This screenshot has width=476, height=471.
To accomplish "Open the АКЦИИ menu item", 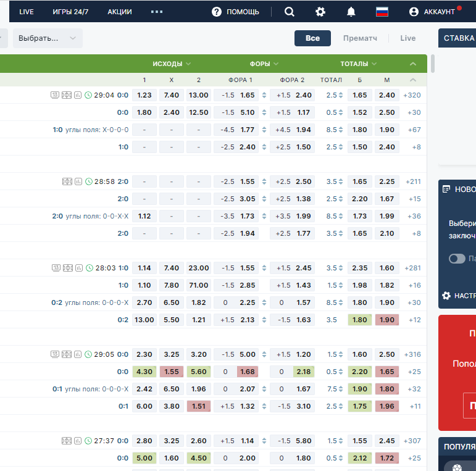I will 120,12.
